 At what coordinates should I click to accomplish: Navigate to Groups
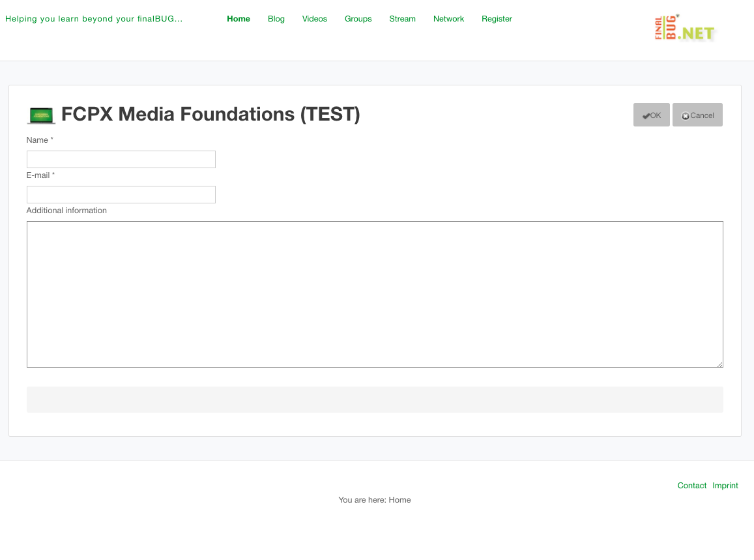pos(358,19)
